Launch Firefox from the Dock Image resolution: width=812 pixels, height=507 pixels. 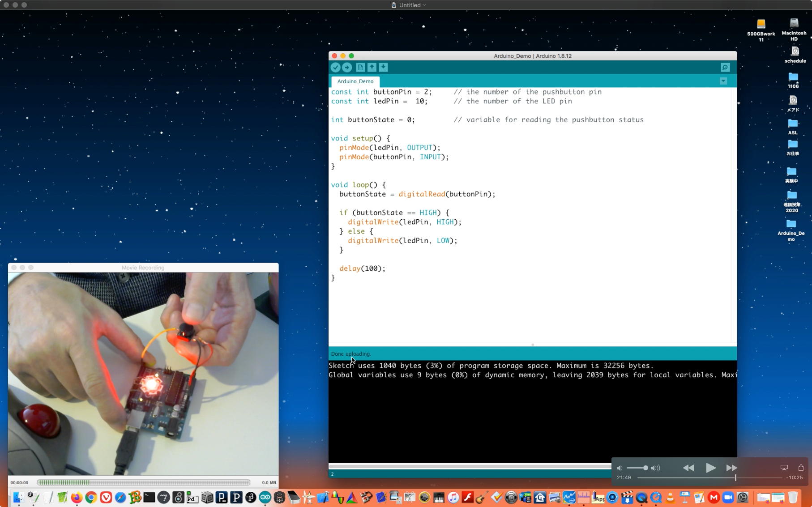point(77,497)
